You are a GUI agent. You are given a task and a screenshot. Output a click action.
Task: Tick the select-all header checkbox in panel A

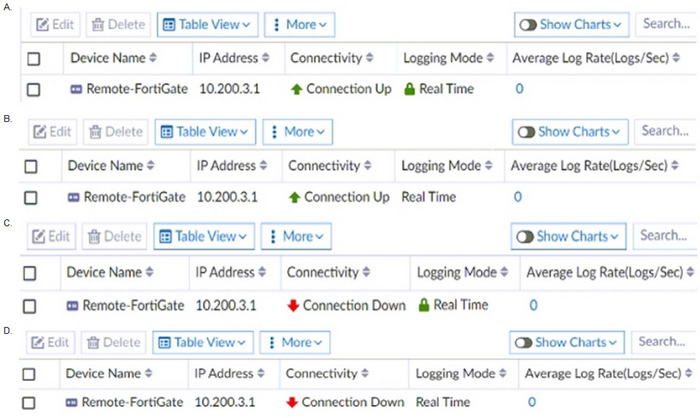[33, 59]
